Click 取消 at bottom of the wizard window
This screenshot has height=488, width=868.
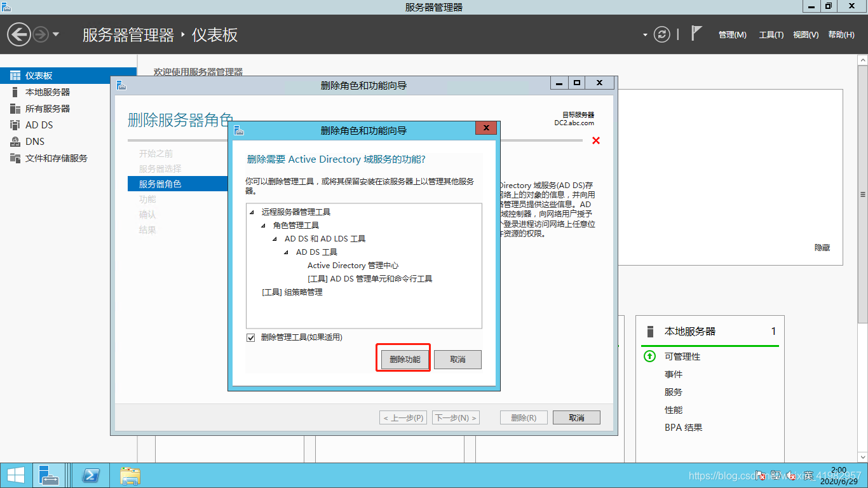(576, 417)
